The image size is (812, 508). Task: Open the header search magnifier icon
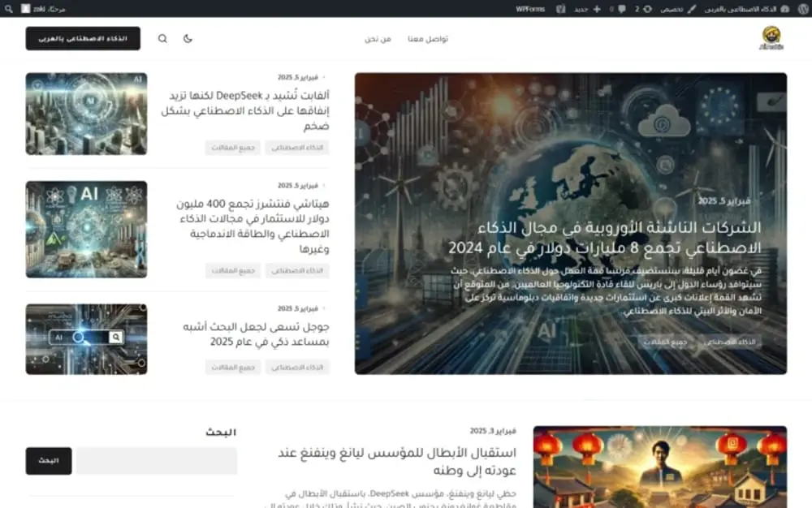pos(162,38)
